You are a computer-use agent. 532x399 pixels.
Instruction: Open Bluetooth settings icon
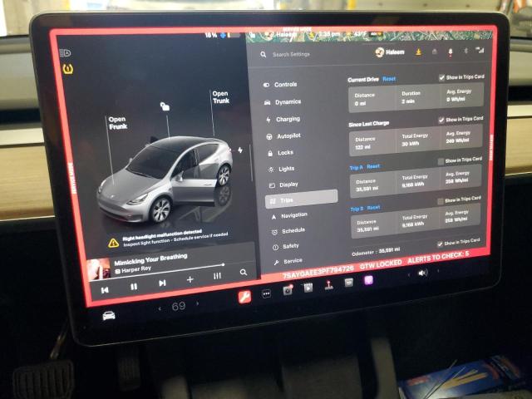pos(465,51)
